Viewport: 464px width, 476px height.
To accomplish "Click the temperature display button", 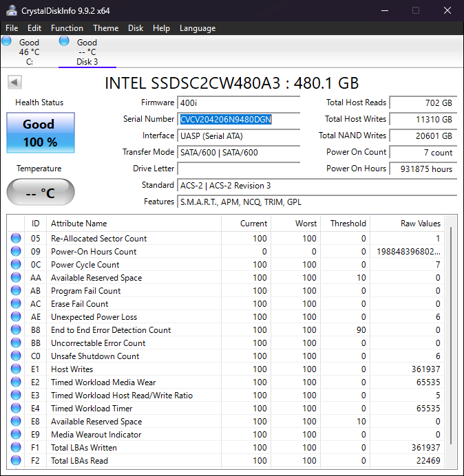I will [41, 192].
